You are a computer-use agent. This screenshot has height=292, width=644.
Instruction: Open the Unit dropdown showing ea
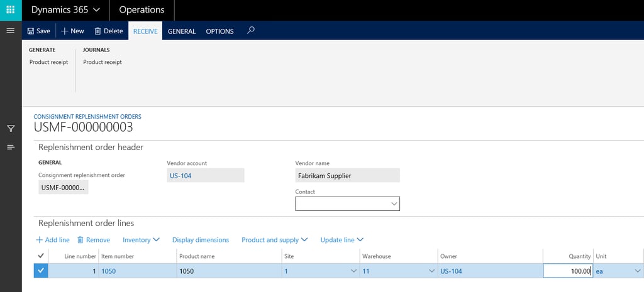tap(638, 271)
